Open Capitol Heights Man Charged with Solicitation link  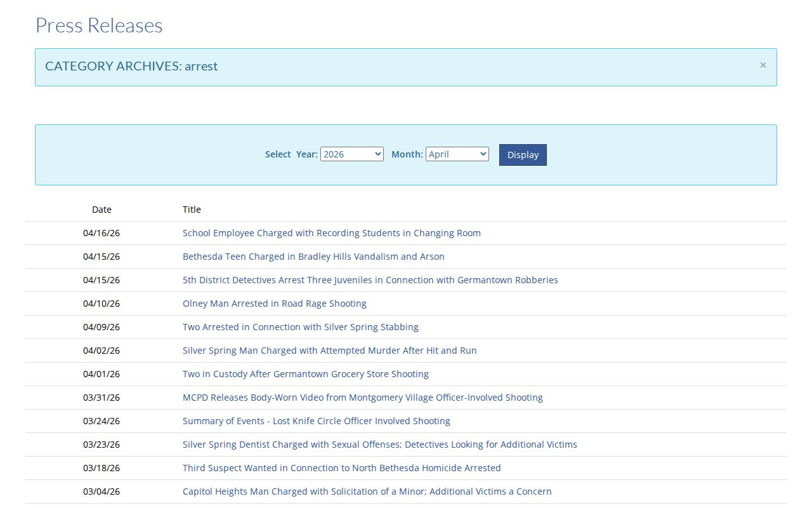pos(367,491)
